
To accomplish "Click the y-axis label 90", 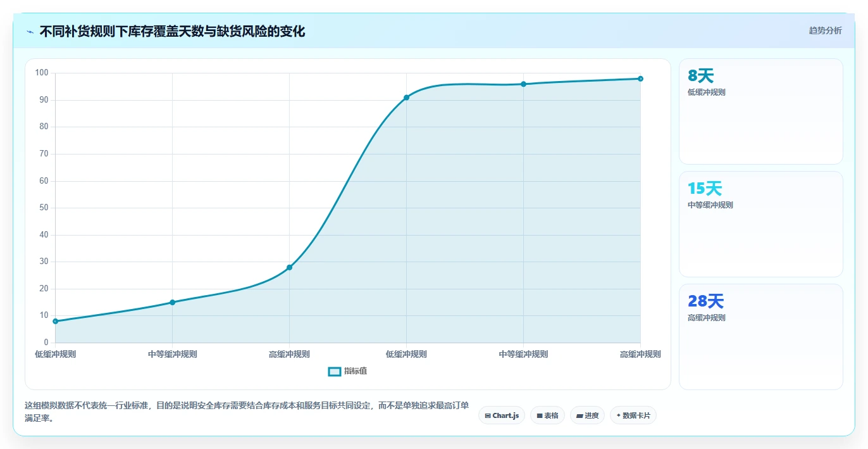I will pyautogui.click(x=44, y=100).
